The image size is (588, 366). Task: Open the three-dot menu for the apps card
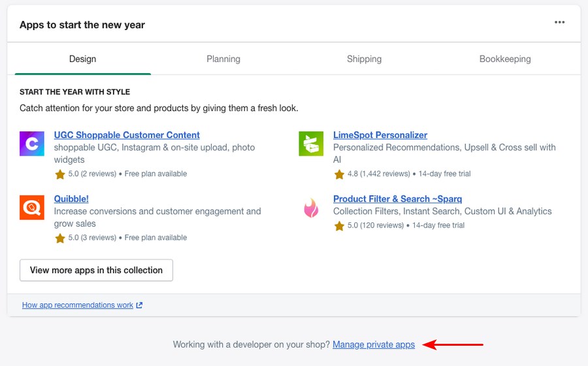559,22
